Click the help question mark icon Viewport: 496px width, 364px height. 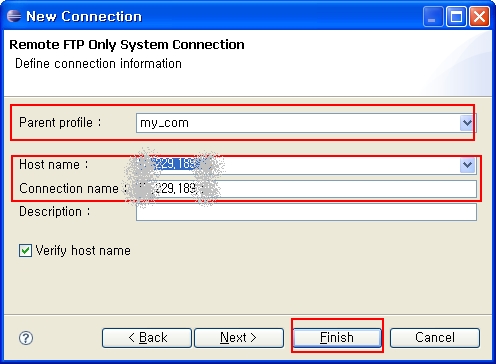[x=26, y=338]
